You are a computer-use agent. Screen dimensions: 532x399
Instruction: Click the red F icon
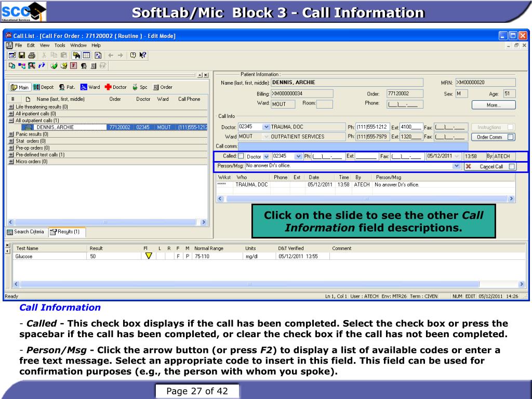coord(73,66)
